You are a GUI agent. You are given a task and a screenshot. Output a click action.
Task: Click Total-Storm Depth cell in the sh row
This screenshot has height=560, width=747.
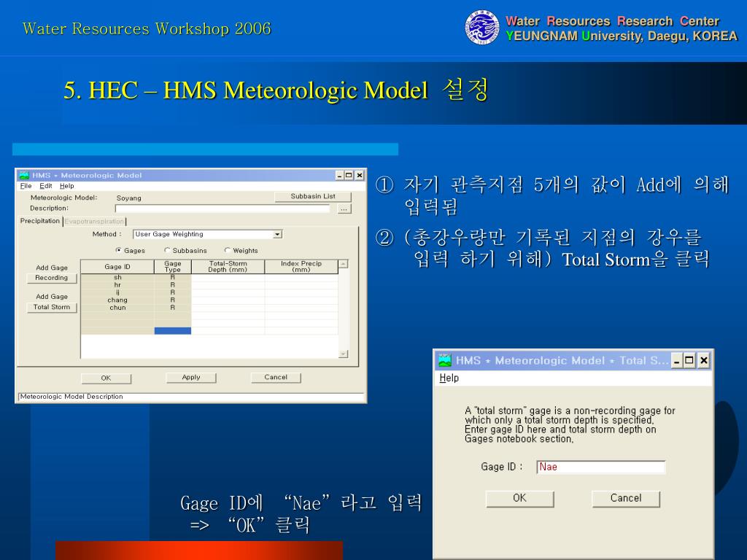click(x=228, y=277)
